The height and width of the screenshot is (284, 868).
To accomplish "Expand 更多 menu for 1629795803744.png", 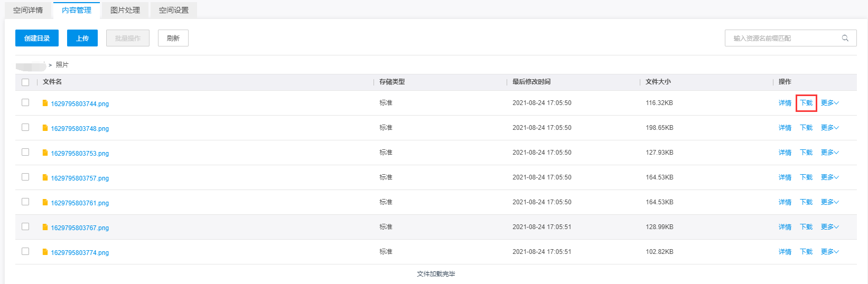I will click(829, 103).
